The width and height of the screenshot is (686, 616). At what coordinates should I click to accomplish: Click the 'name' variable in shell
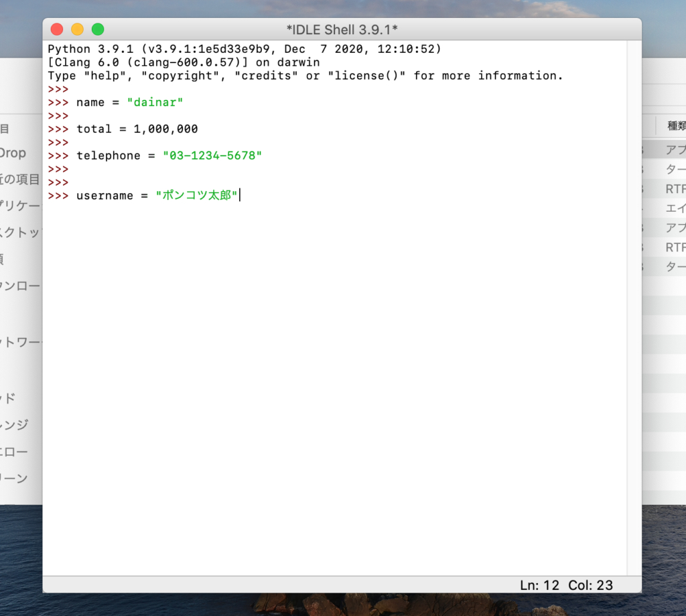(90, 103)
